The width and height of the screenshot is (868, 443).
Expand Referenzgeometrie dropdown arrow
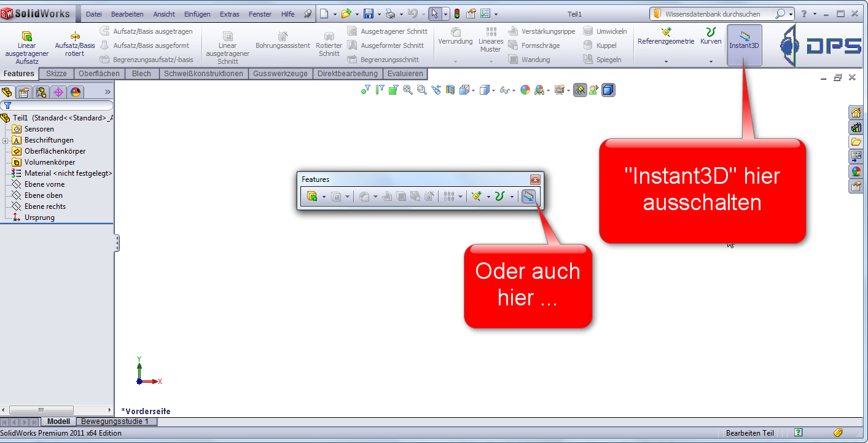[666, 61]
